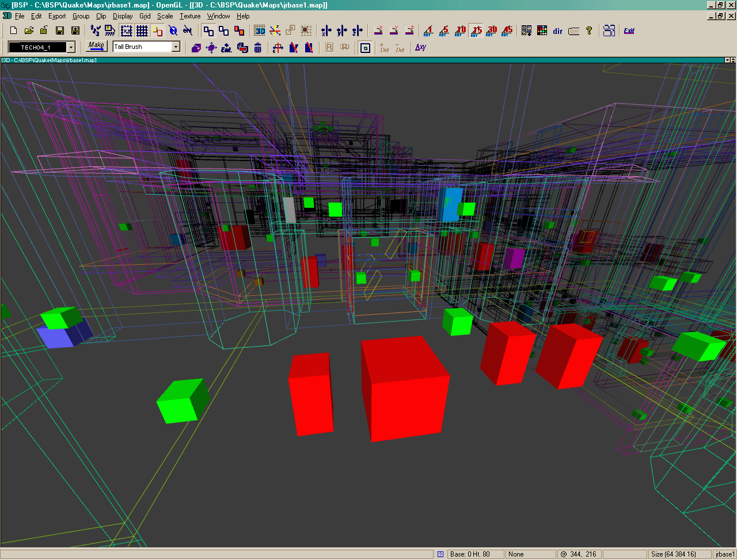Click the flip along Y axis icon
737x560 pixels.
[342, 31]
